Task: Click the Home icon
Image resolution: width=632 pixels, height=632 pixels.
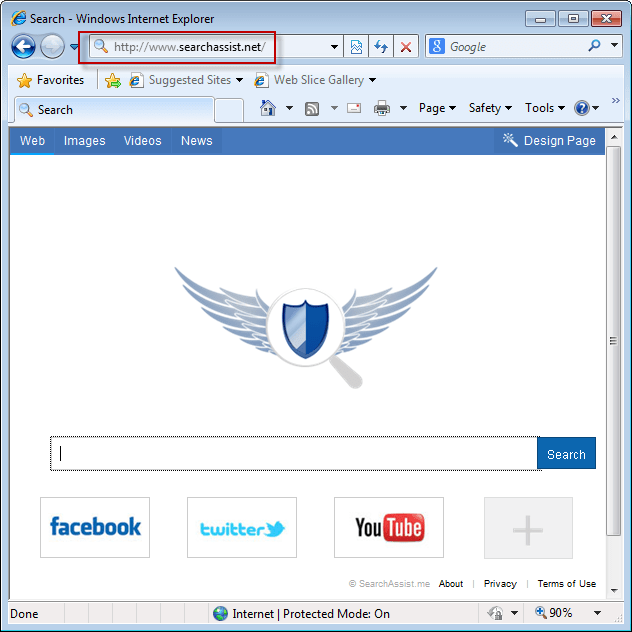Action: coord(268,108)
